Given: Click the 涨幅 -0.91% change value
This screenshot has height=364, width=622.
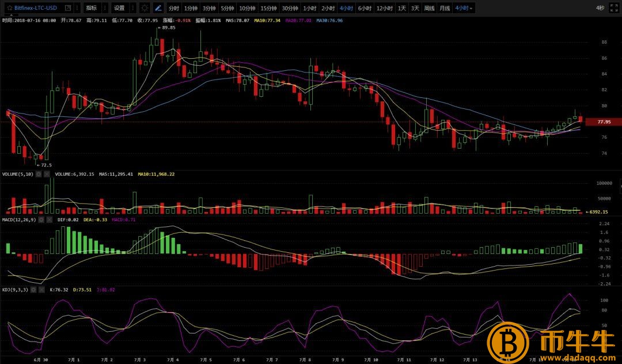Looking at the screenshot, I should 176,20.
